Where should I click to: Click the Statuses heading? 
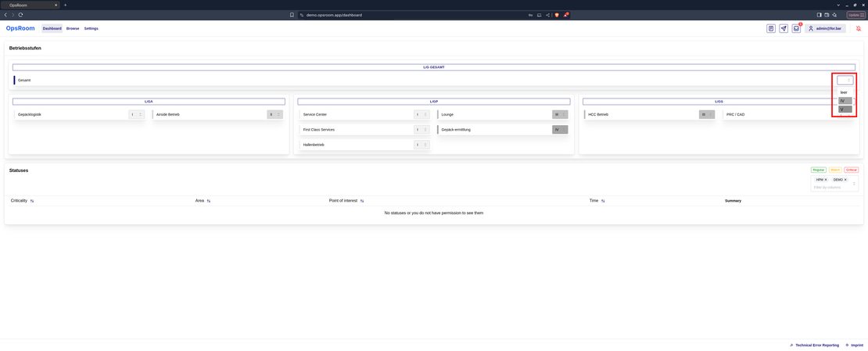click(x=19, y=170)
